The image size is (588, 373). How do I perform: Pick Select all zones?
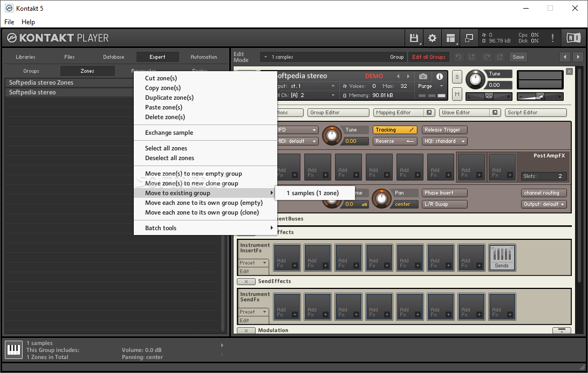[206, 148]
